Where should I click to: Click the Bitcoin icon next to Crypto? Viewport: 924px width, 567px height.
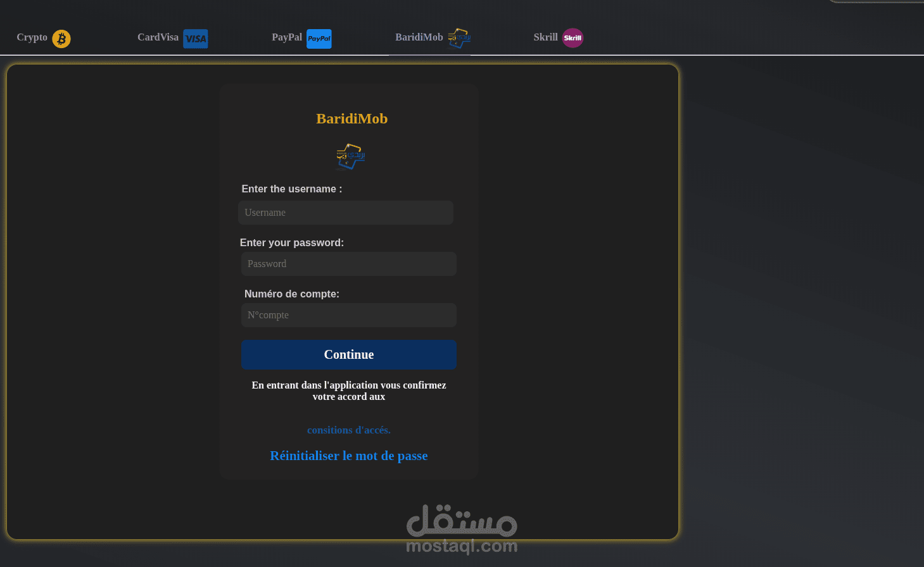click(61, 39)
